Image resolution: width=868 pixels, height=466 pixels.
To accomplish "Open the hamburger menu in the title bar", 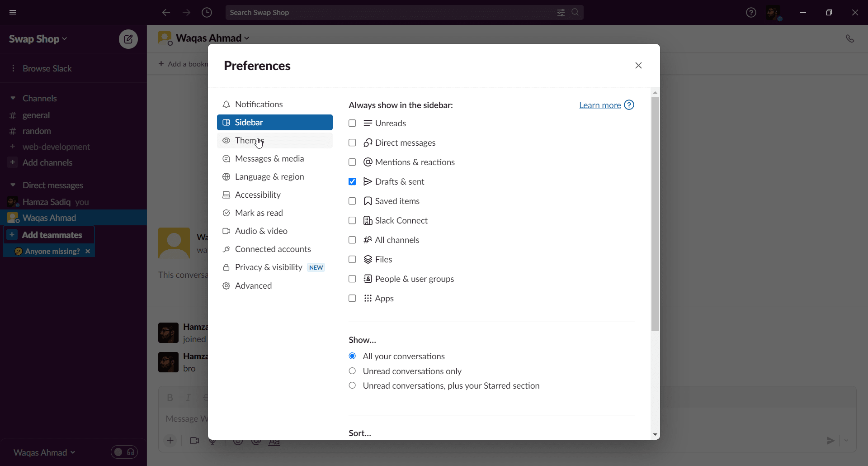I will tap(13, 12).
